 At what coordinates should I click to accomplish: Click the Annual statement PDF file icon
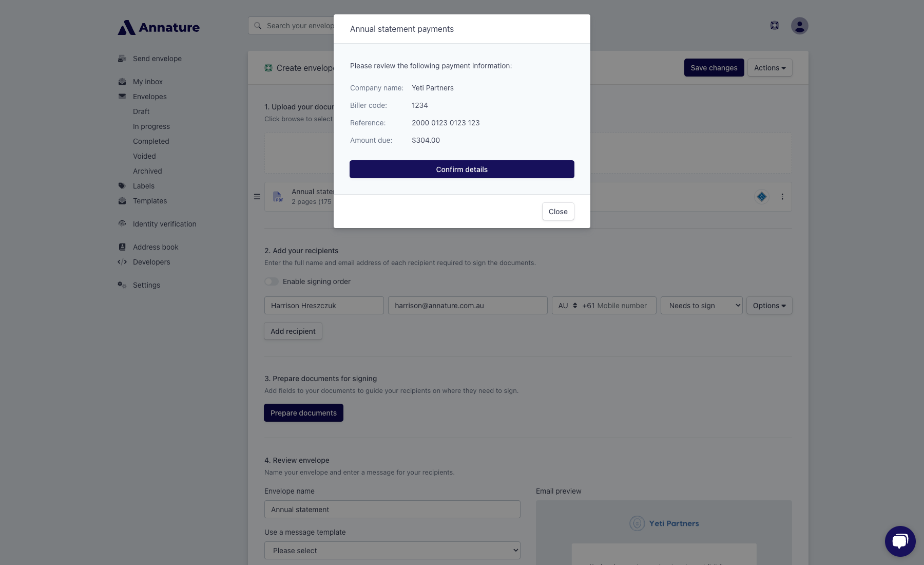tap(278, 197)
